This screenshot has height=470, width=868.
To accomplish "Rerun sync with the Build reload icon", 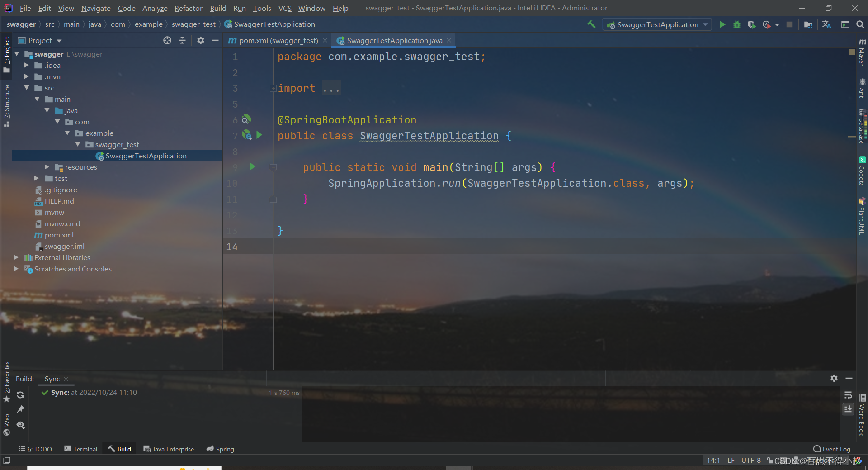I will pyautogui.click(x=20, y=395).
